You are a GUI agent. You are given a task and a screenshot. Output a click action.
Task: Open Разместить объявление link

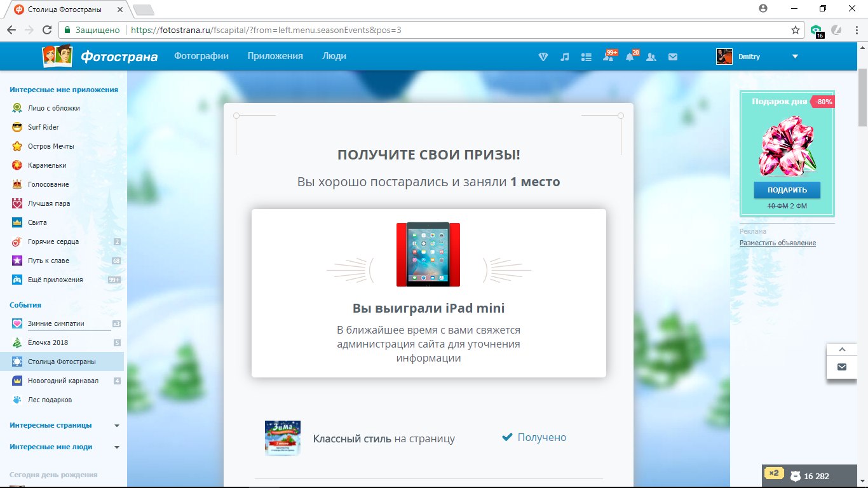777,243
